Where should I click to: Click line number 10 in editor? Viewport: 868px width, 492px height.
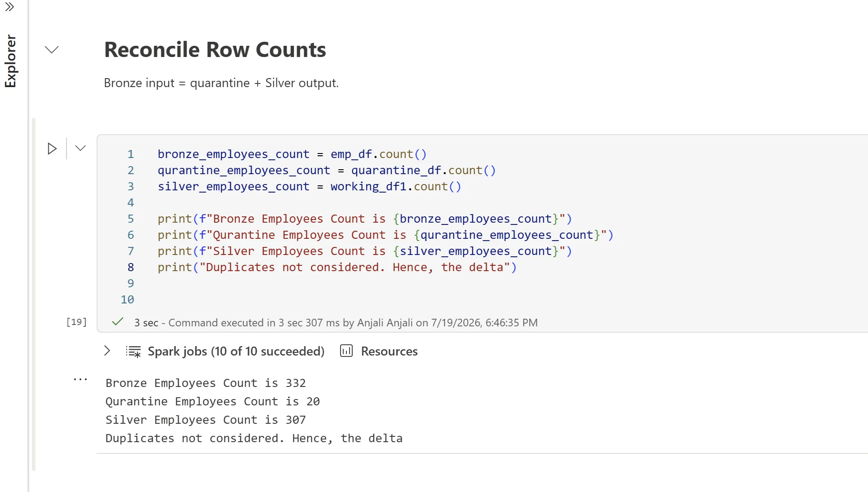pos(127,299)
